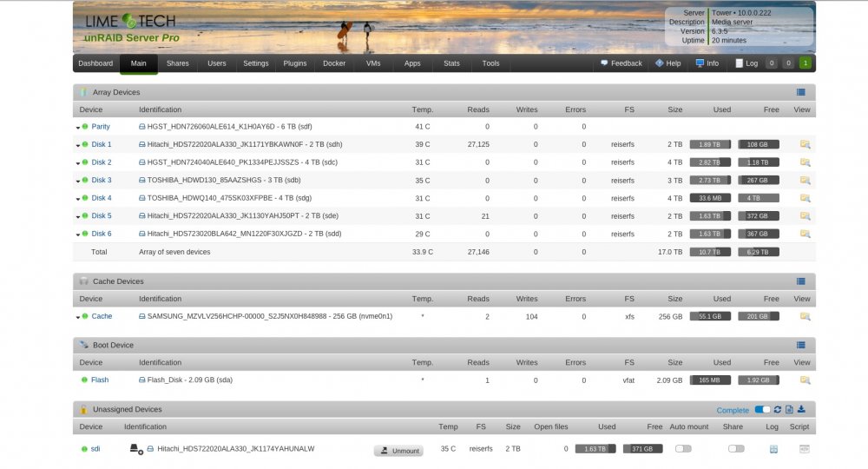Open the Flash device link
The width and height of the screenshot is (868, 469).
coord(100,380)
